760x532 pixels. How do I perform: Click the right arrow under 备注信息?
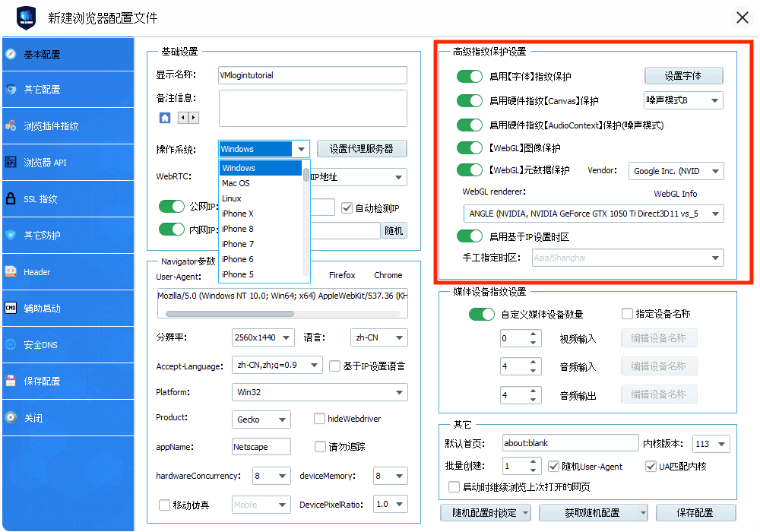[193, 117]
